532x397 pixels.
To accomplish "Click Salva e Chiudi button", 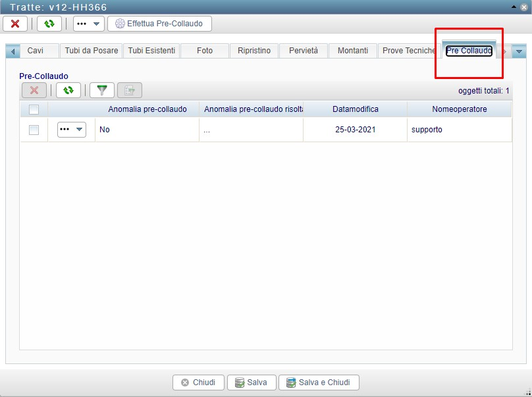I will (x=319, y=383).
